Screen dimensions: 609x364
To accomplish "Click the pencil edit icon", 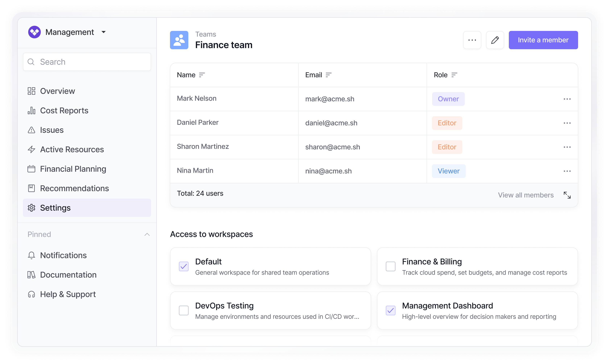I will (495, 40).
